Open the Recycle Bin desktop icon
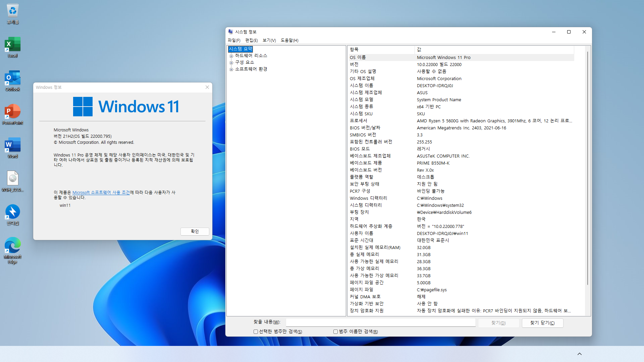The image size is (644, 362). click(13, 14)
